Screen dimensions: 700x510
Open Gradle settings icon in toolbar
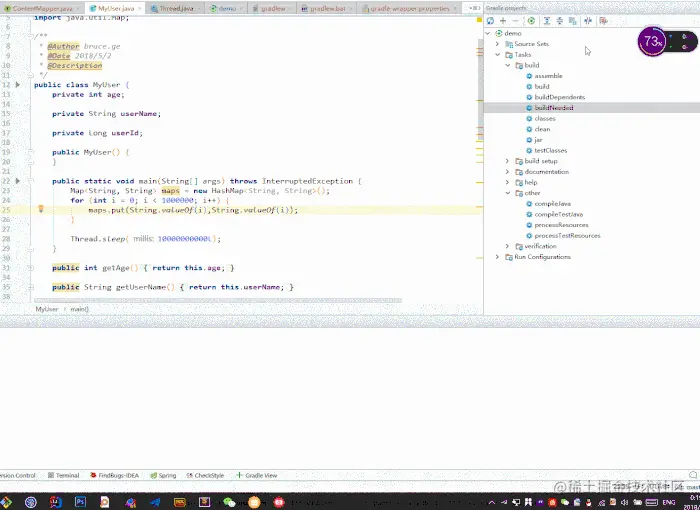coord(604,21)
